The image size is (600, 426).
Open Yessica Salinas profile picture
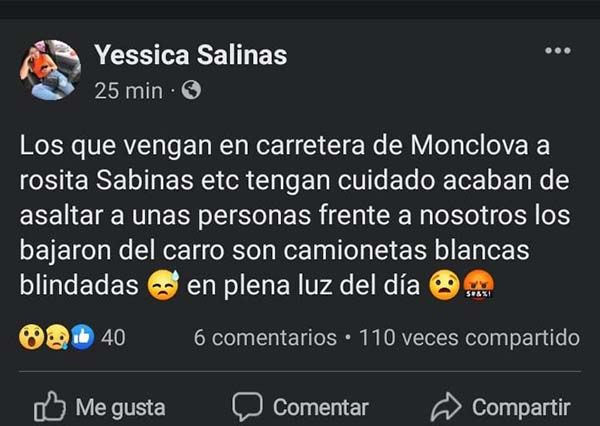[49, 70]
